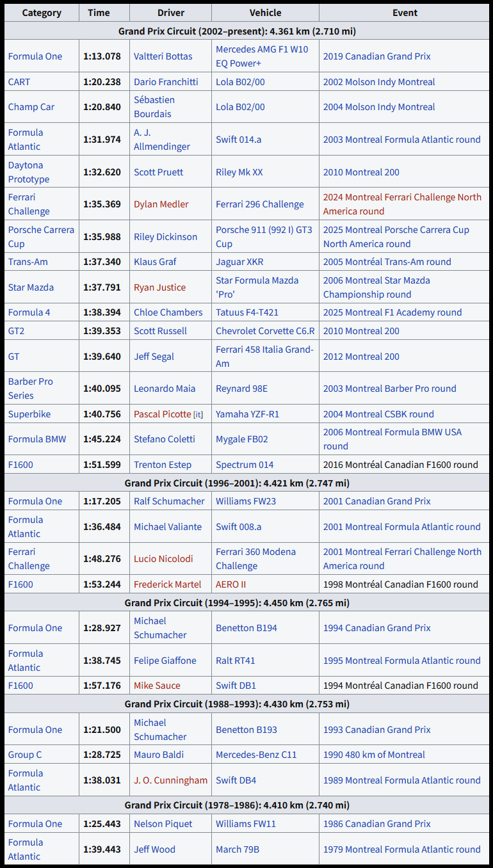Screen dimensions: 493x868
Task: Open 2012 Montreal 200 event link
Action: pyautogui.click(x=361, y=357)
